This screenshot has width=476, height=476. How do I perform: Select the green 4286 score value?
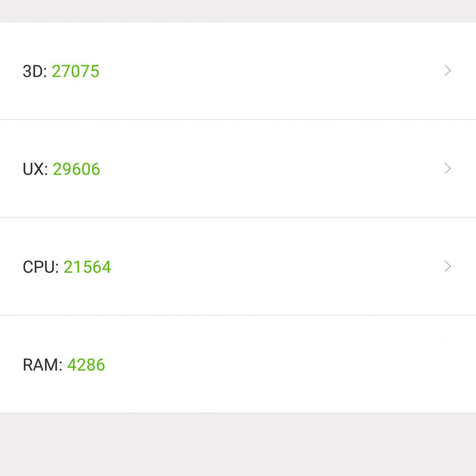[86, 365]
